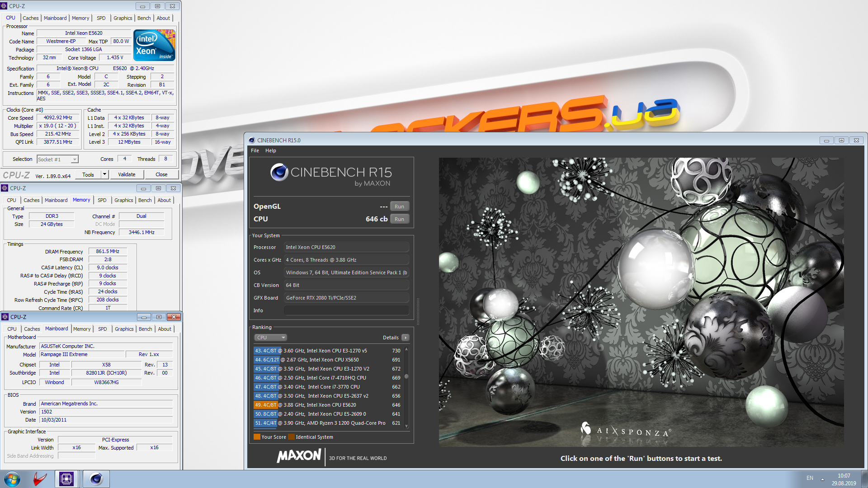Screen dimensions: 868x488
Task: Open SPD tab in Memory CPU-Z window
Action: (x=102, y=200)
